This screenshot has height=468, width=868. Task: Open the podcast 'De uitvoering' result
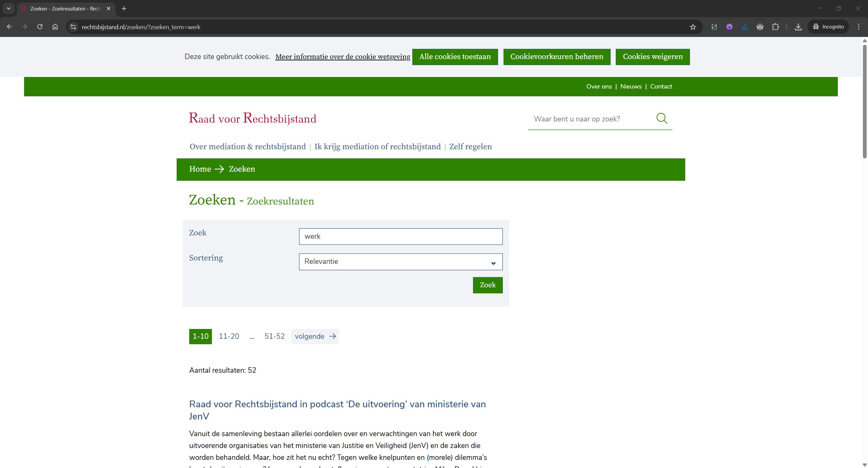(x=337, y=410)
